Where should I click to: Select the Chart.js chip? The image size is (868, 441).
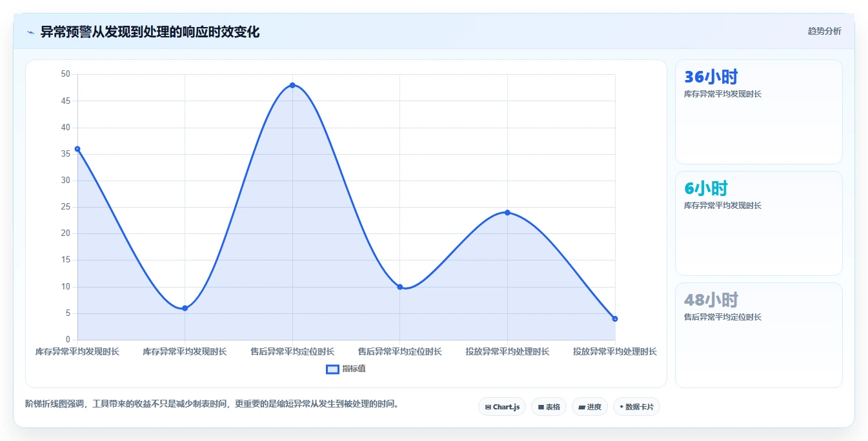(x=502, y=407)
